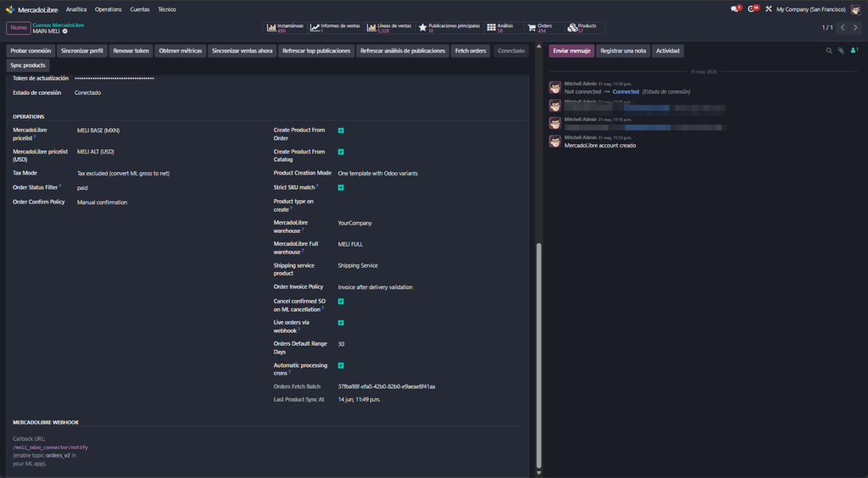Open Informes de ventas stat button
This screenshot has width=868, height=478.
click(334, 28)
